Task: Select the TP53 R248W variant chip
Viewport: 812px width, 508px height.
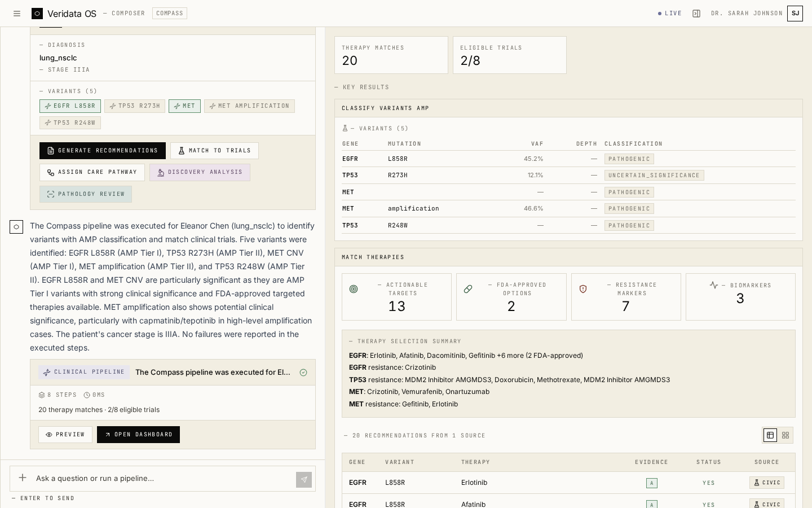Action: (x=70, y=122)
